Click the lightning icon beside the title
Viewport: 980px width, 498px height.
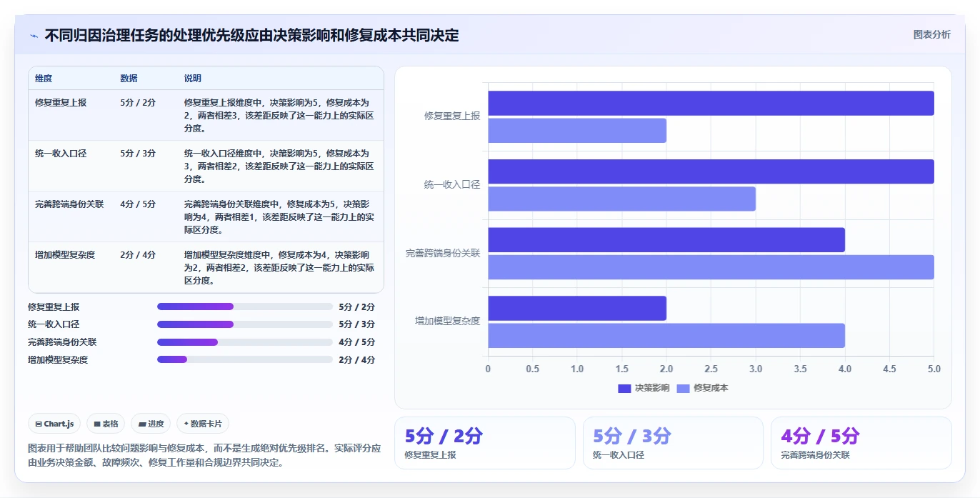pyautogui.click(x=34, y=36)
